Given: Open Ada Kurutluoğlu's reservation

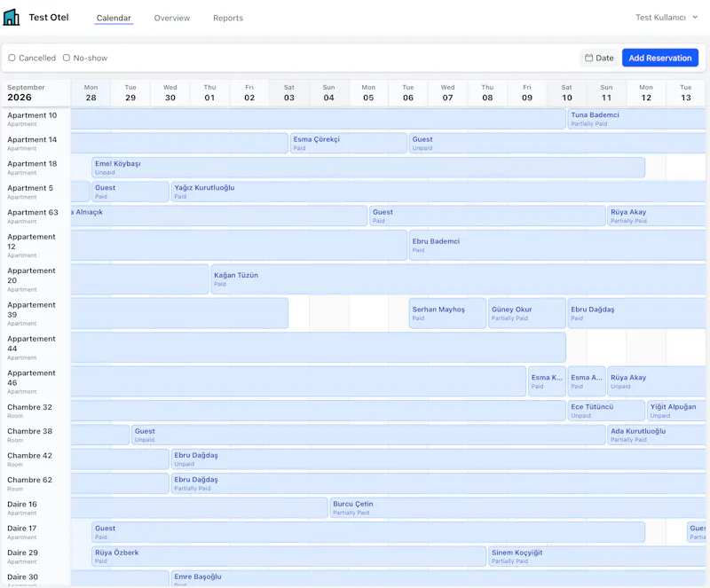Looking at the screenshot, I should coord(657,435).
